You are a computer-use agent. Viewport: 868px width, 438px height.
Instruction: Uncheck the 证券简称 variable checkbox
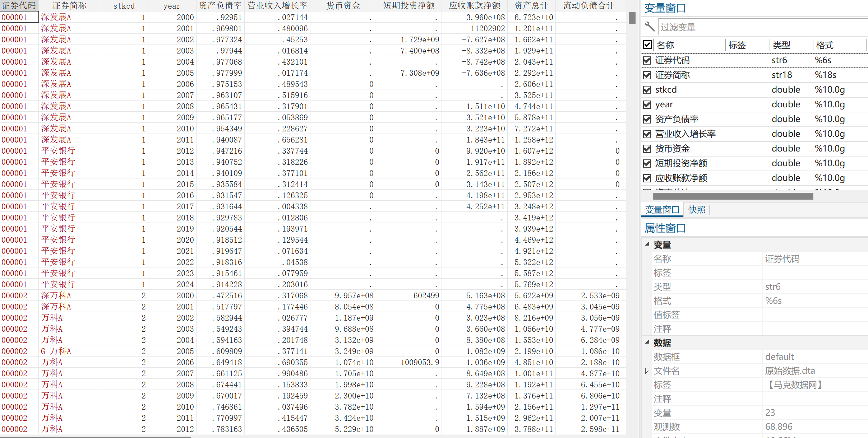coord(647,75)
